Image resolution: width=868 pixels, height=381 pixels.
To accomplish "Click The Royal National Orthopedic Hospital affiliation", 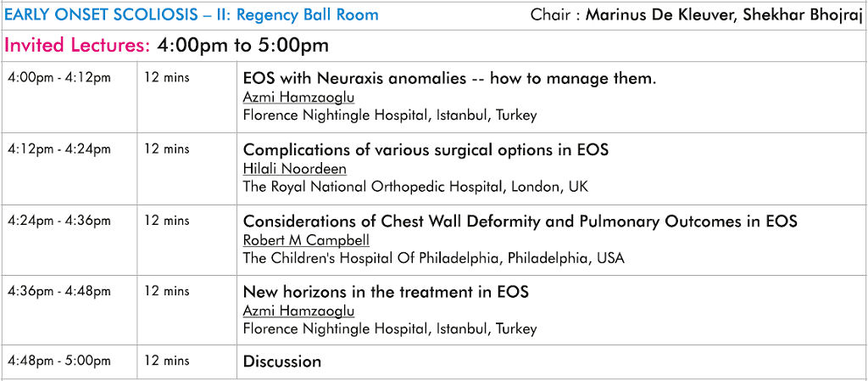I will [415, 188].
